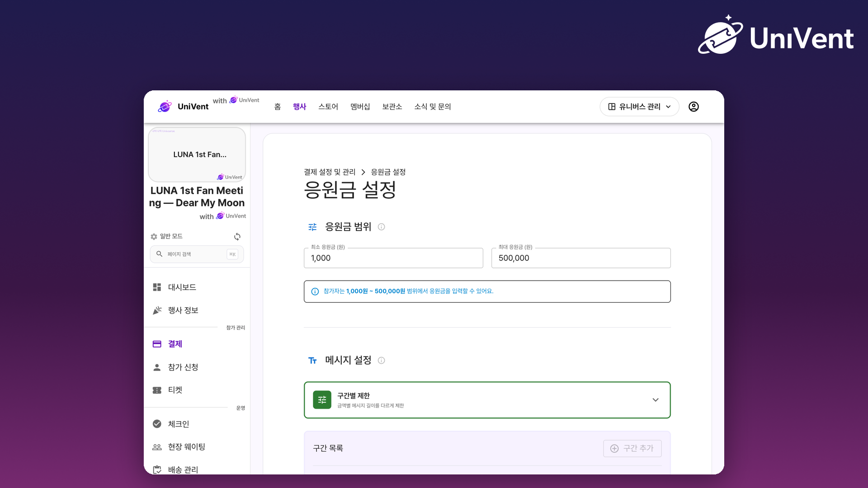This screenshot has width=868, height=488.
Task: Click the 티켓 ticket icon
Action: tap(157, 390)
